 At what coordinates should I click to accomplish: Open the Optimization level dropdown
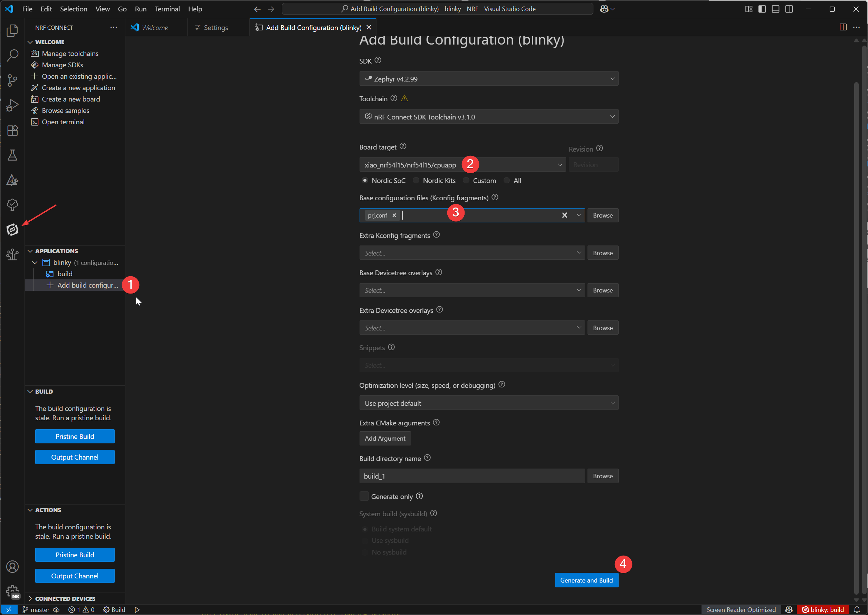489,403
